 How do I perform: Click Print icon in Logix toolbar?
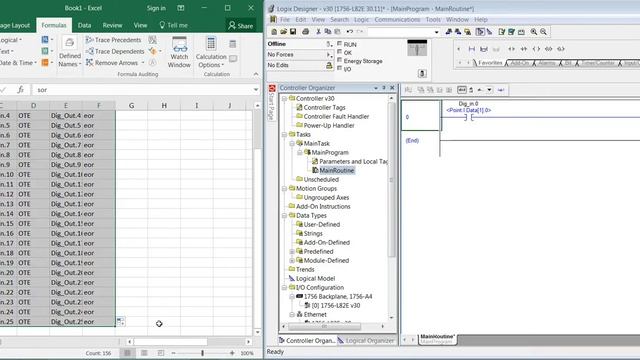[x=305, y=31]
